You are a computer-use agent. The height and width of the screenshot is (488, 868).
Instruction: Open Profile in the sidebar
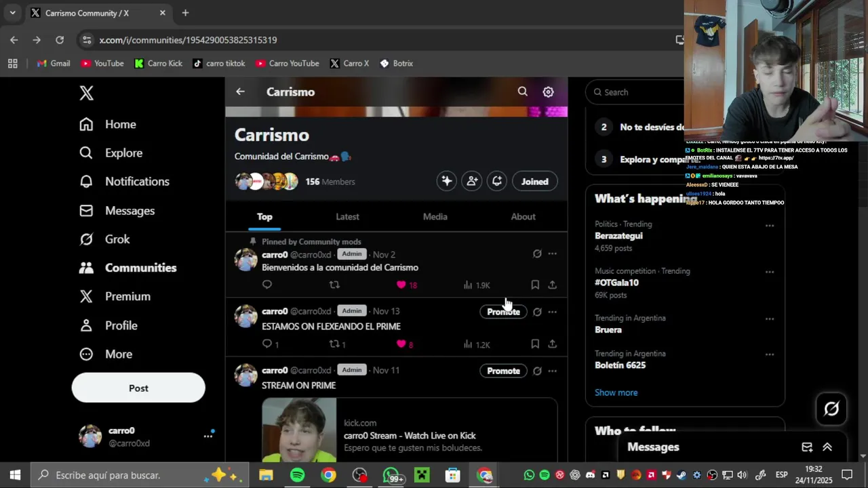point(108,325)
